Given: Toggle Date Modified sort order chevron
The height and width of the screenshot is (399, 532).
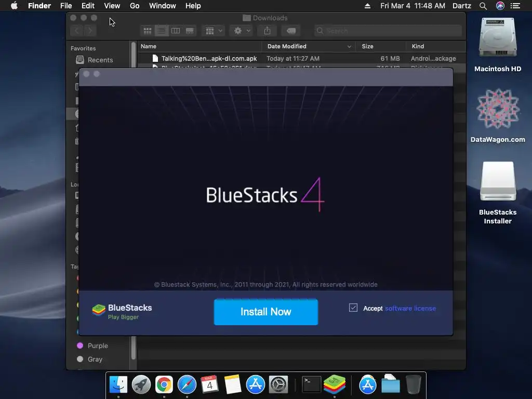Looking at the screenshot, I should pos(349,46).
